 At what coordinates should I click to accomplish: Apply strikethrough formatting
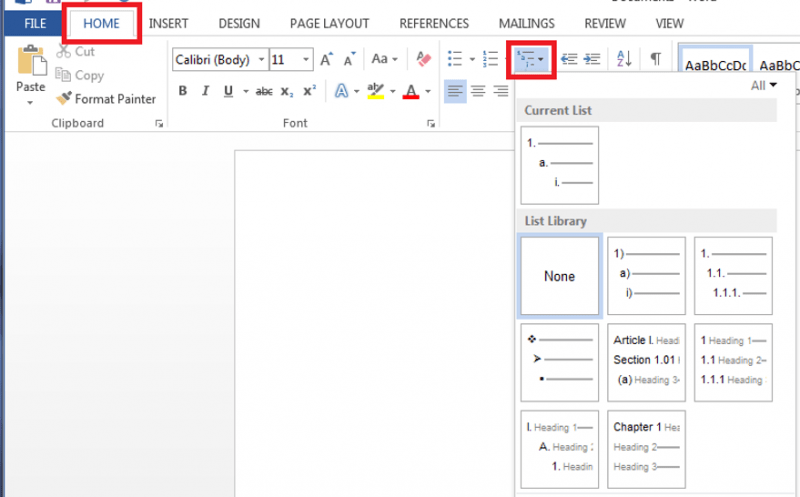click(x=264, y=91)
